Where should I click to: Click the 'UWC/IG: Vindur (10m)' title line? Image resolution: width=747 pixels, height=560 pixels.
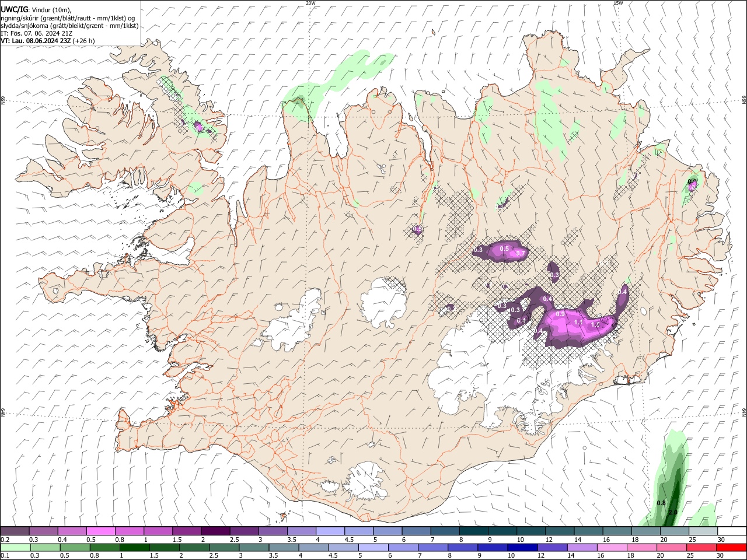coord(36,9)
